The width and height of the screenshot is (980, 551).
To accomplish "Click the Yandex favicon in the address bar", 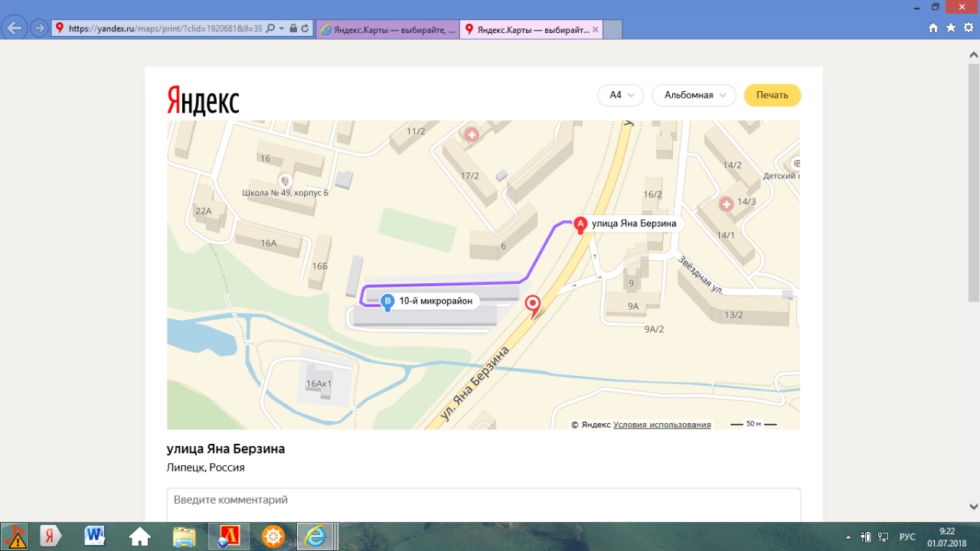I will click(59, 28).
